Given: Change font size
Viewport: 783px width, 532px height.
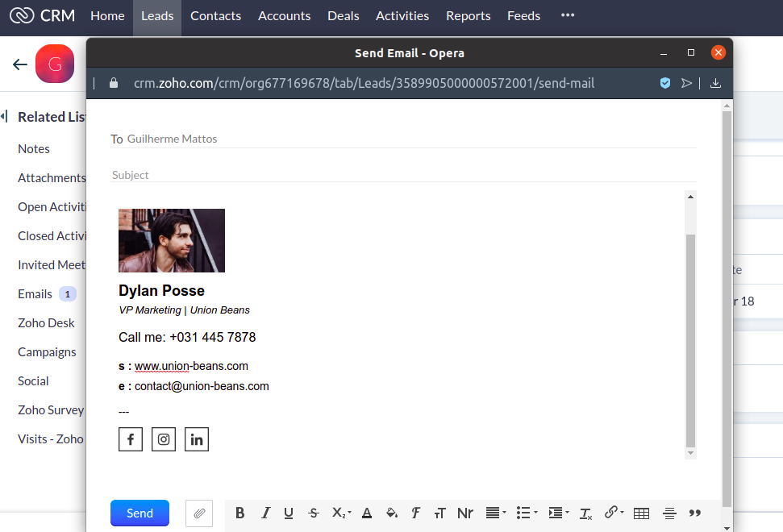Looking at the screenshot, I should pyautogui.click(x=439, y=513).
